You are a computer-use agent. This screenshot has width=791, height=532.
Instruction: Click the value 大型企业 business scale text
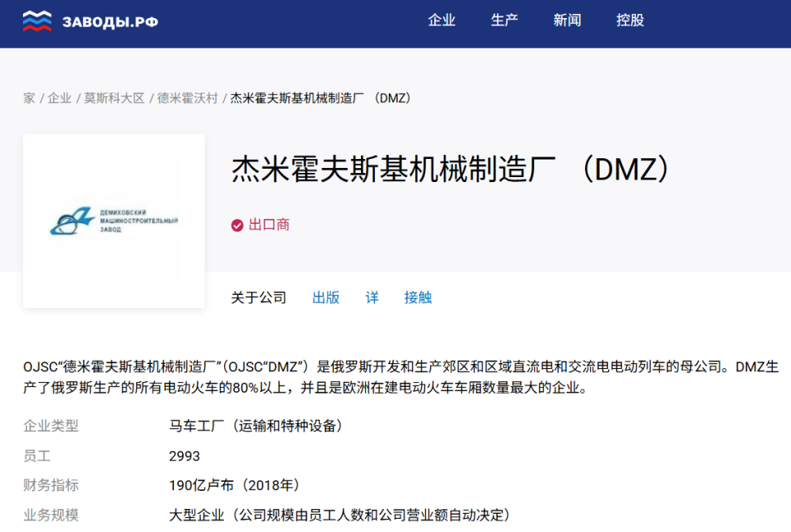point(340,515)
